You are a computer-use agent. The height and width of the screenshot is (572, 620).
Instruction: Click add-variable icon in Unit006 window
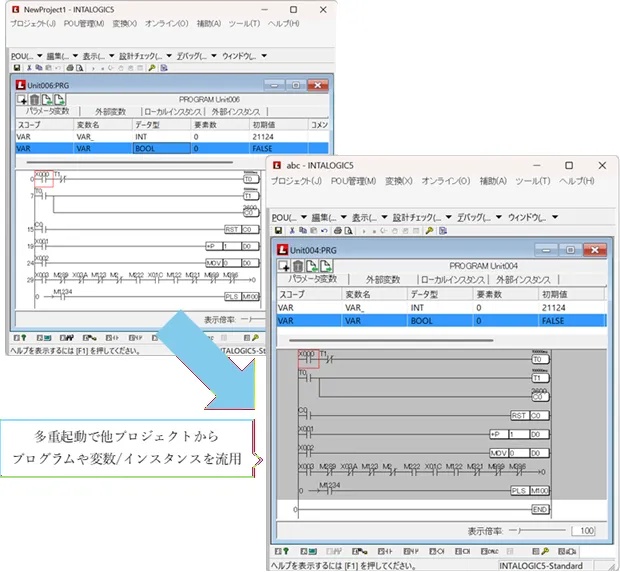[x=22, y=99]
